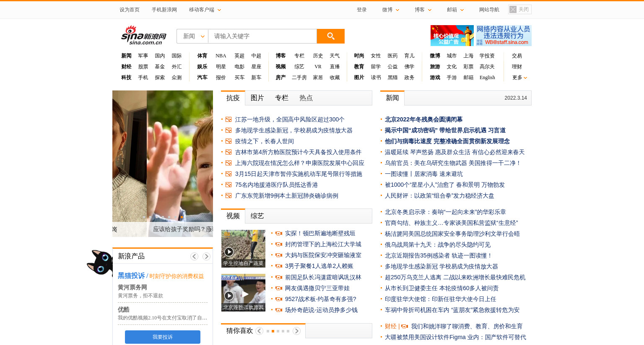Open article 一图读懂丨居家消毒 速来避坑
The width and height of the screenshot is (644, 345).
coord(424,174)
